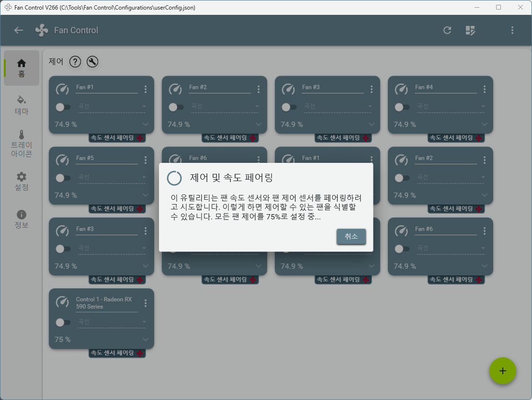Viewport: 532px width, 400px height.
Task: Click the wrench icon next to 제어
Action: click(92, 62)
